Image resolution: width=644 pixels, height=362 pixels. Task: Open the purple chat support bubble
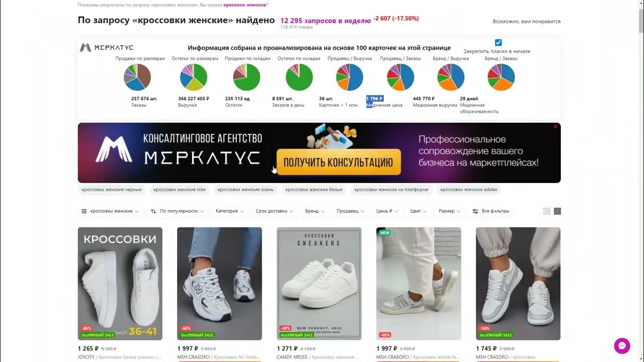(x=622, y=346)
